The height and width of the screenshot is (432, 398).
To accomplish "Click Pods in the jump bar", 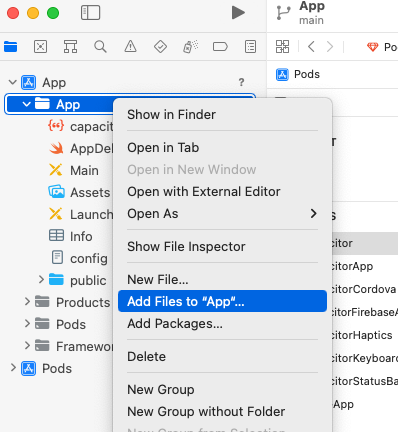I will [x=307, y=74].
